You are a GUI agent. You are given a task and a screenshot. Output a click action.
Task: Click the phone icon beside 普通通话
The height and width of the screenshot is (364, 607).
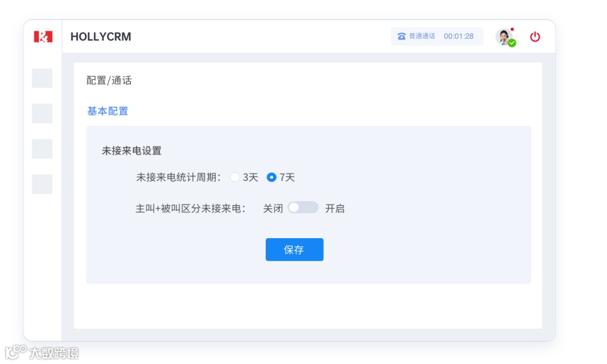(x=401, y=37)
